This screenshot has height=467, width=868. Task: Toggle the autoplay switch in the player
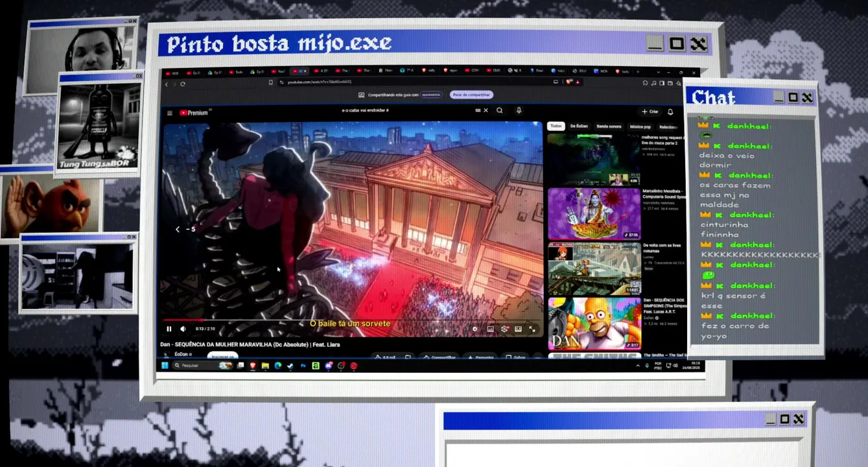point(475,329)
